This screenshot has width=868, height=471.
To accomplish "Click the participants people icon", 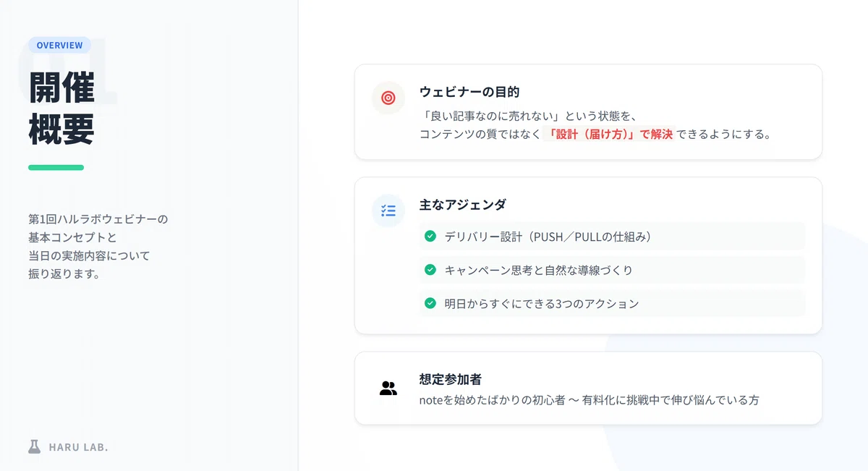I will (x=388, y=388).
